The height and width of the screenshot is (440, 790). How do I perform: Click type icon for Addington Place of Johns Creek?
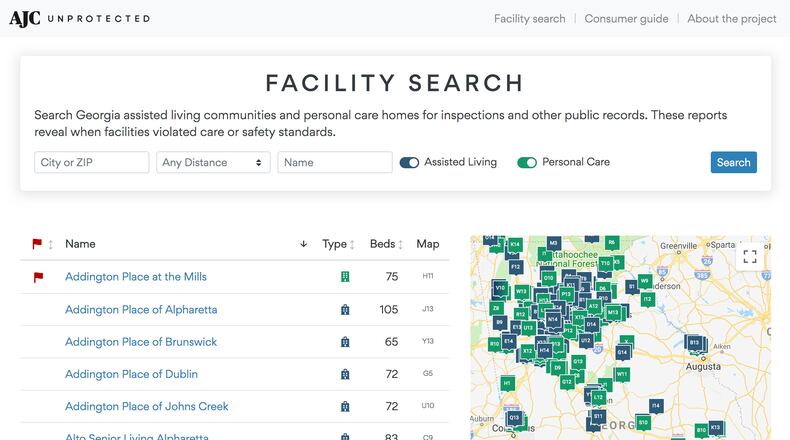pyautogui.click(x=345, y=406)
